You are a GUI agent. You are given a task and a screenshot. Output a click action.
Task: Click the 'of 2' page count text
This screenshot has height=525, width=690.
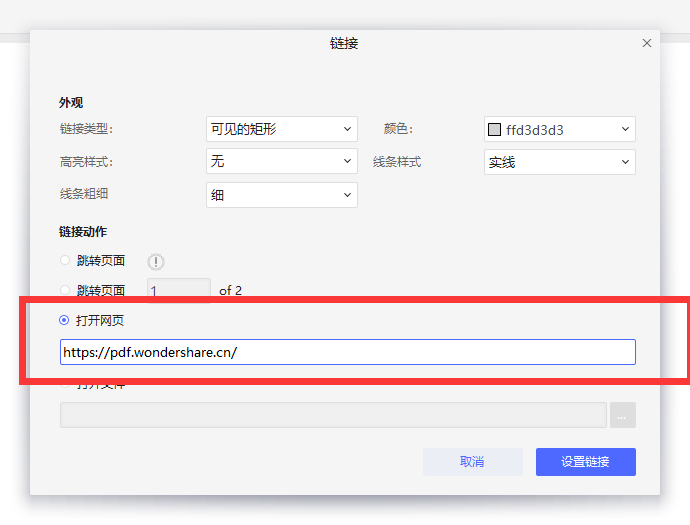(231, 290)
